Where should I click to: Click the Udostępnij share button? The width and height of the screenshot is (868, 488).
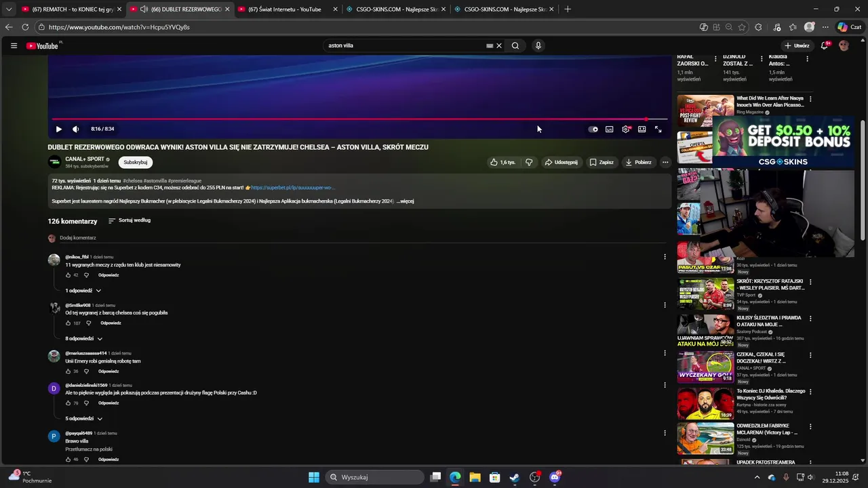(x=561, y=162)
